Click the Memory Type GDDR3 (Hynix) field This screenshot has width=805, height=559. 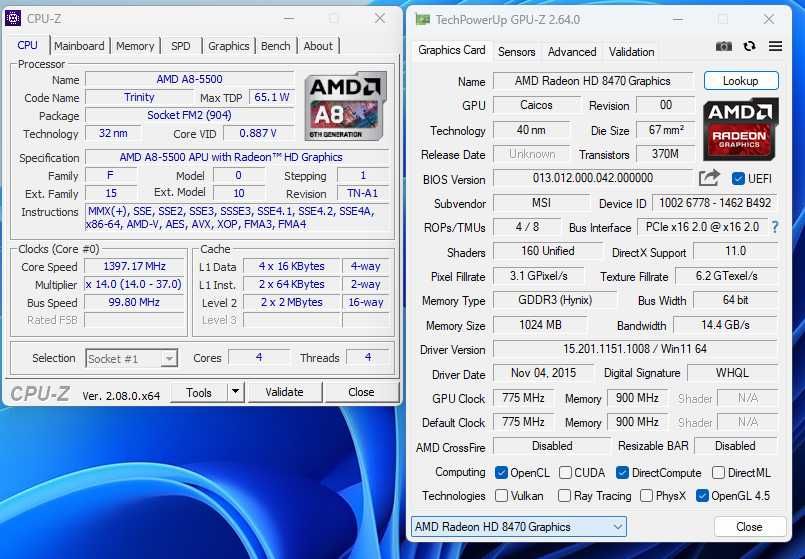click(555, 300)
